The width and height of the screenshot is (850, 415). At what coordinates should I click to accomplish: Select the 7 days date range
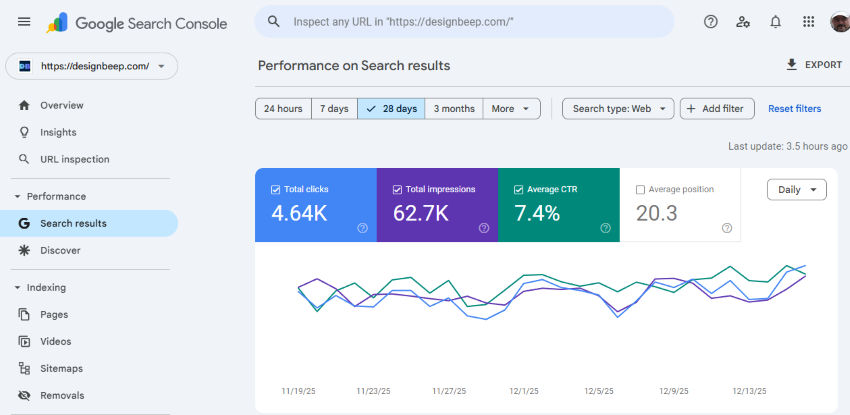tap(334, 109)
